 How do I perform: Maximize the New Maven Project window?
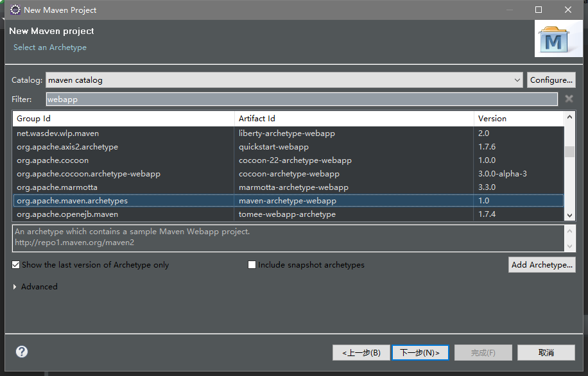click(539, 10)
